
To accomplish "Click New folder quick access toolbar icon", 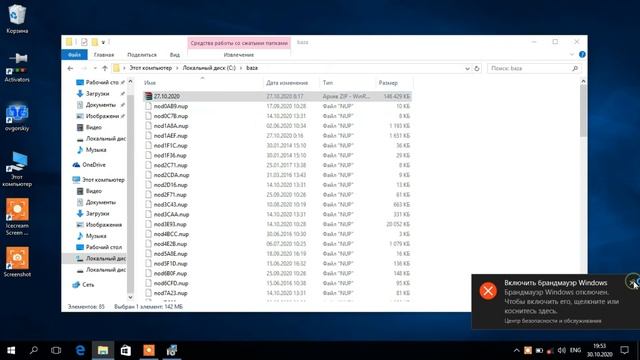I will click(95, 42).
